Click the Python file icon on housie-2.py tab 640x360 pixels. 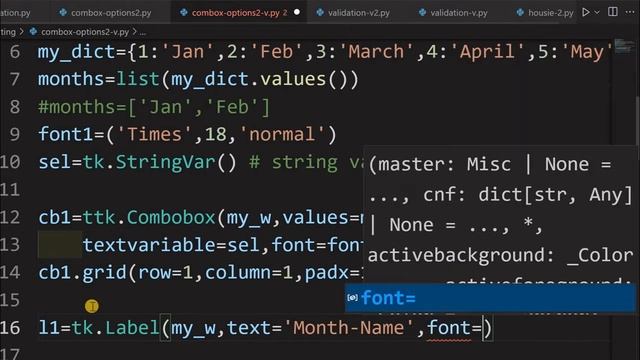(x=520, y=13)
